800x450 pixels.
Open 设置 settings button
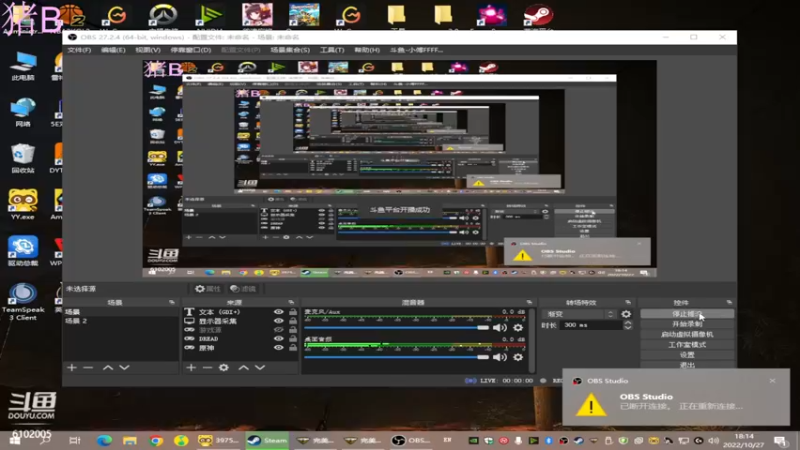coord(687,355)
